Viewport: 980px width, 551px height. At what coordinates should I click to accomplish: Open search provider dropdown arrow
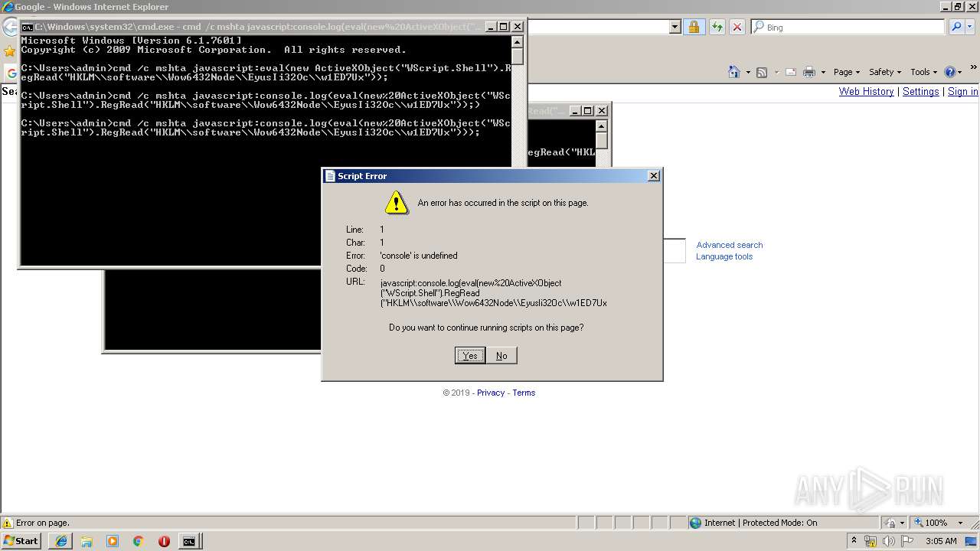click(970, 27)
